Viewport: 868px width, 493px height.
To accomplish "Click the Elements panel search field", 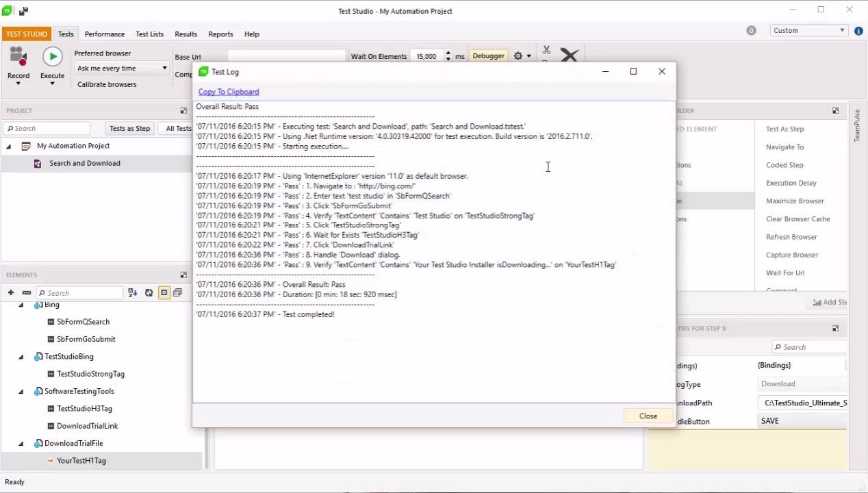I will click(x=79, y=293).
